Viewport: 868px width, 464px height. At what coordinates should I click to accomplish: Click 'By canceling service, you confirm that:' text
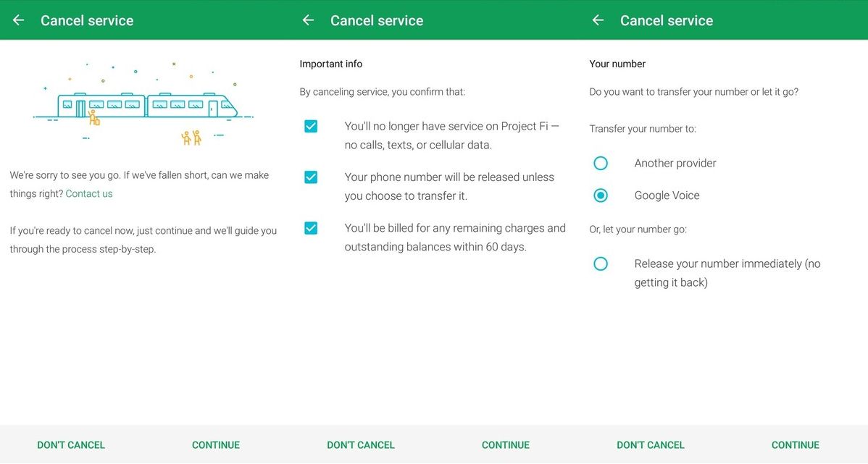click(383, 92)
